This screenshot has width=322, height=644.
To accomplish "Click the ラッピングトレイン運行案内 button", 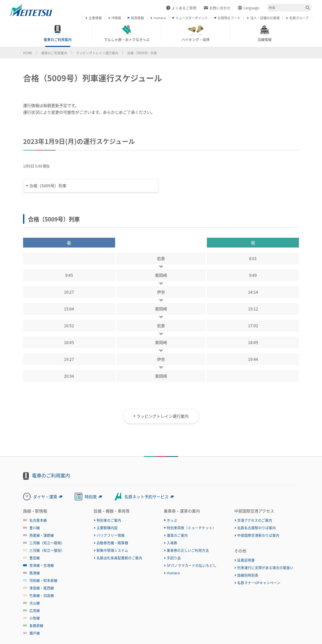I will (161, 416).
